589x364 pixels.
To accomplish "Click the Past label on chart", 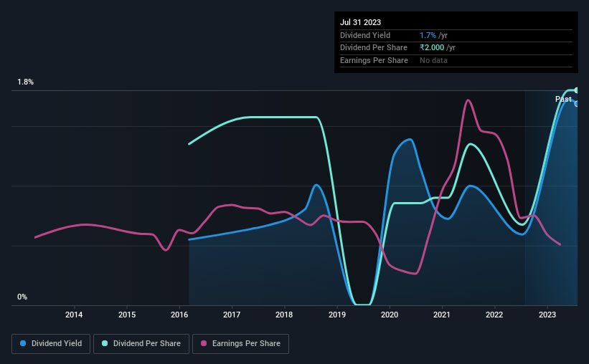I will point(563,99).
